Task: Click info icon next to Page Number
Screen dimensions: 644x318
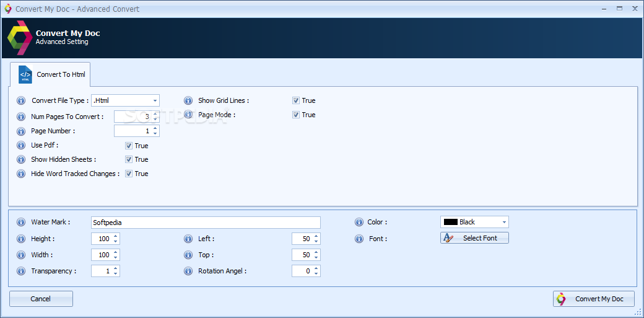Action: click(21, 131)
